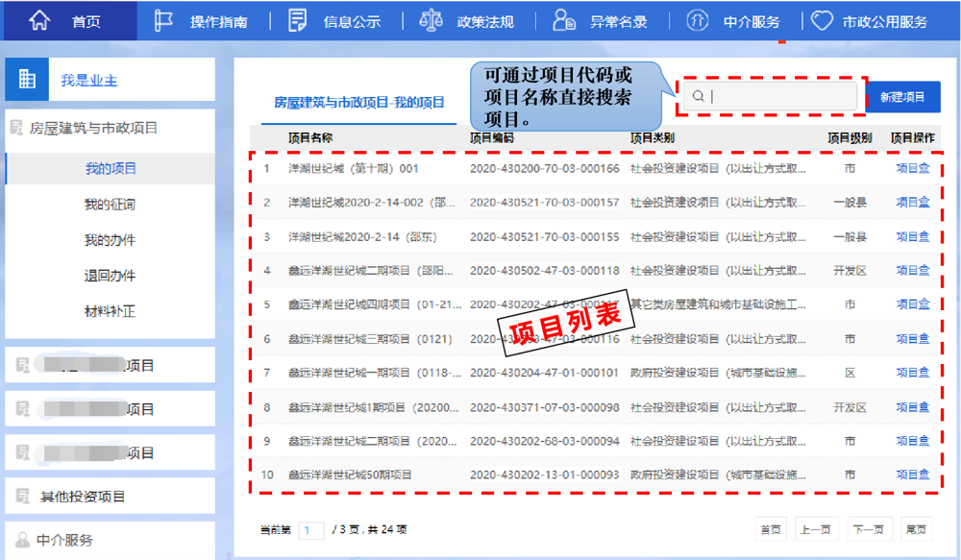Click the 首页 home icon
The width and height of the screenshot is (961, 560).
pos(38,19)
